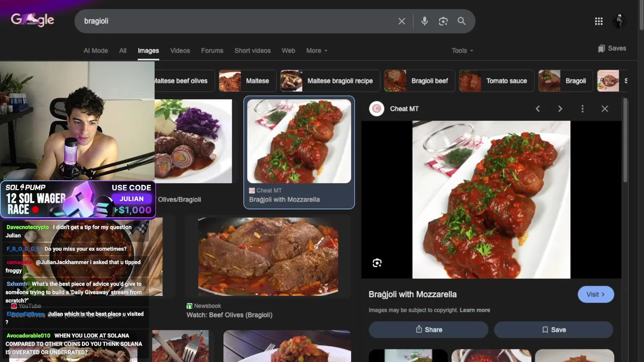Expand the Tools dropdown
This screenshot has width=644, height=362.
(x=462, y=50)
